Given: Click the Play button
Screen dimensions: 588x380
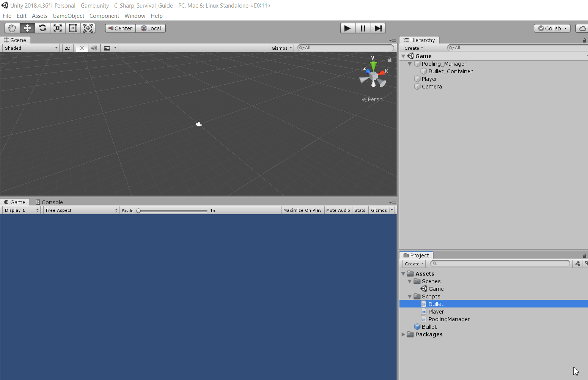Looking at the screenshot, I should [x=348, y=28].
